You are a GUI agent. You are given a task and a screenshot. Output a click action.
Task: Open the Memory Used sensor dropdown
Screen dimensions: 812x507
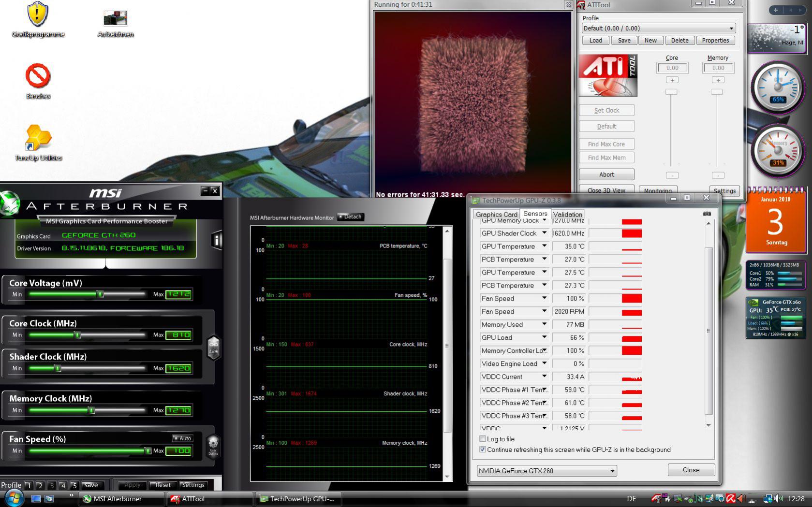point(544,324)
